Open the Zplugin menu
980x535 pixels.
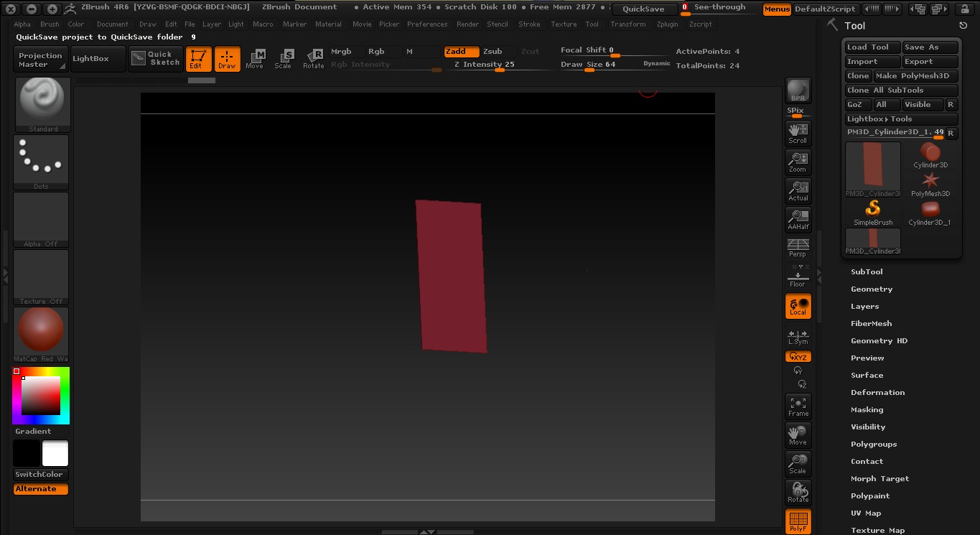[x=667, y=24]
